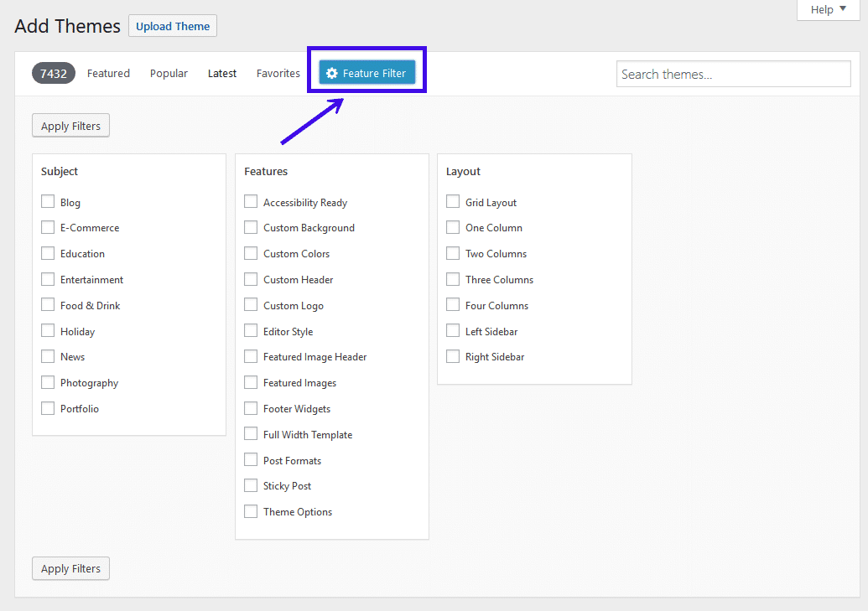The image size is (868, 611).
Task: Check the Custom Background feature
Action: click(x=250, y=227)
